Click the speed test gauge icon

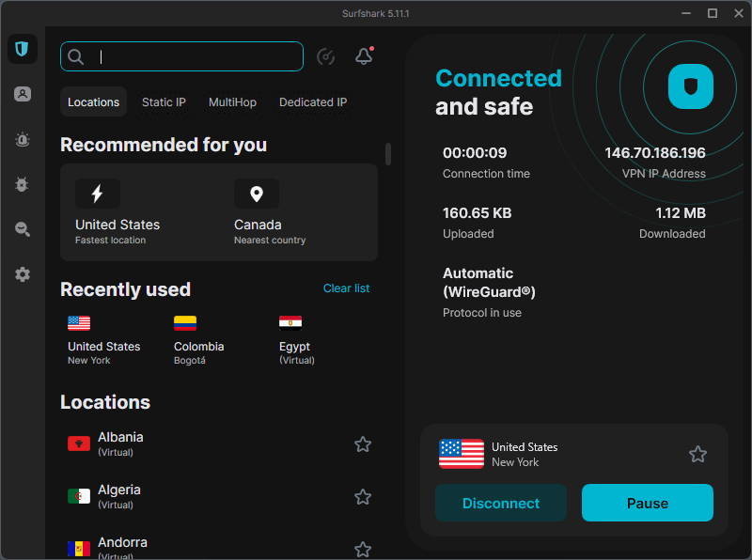coord(326,56)
